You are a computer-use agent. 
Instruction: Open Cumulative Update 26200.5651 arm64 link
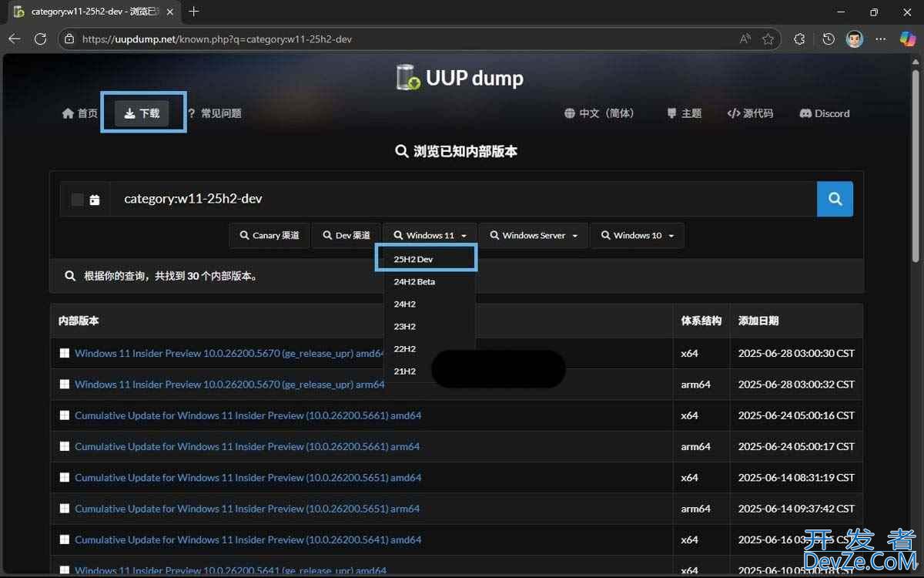(247, 509)
